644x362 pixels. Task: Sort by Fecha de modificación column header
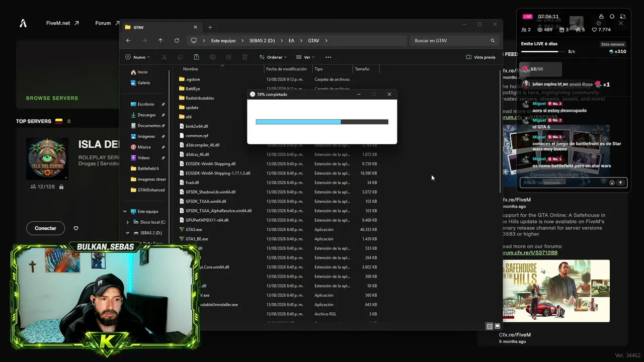[x=286, y=69]
